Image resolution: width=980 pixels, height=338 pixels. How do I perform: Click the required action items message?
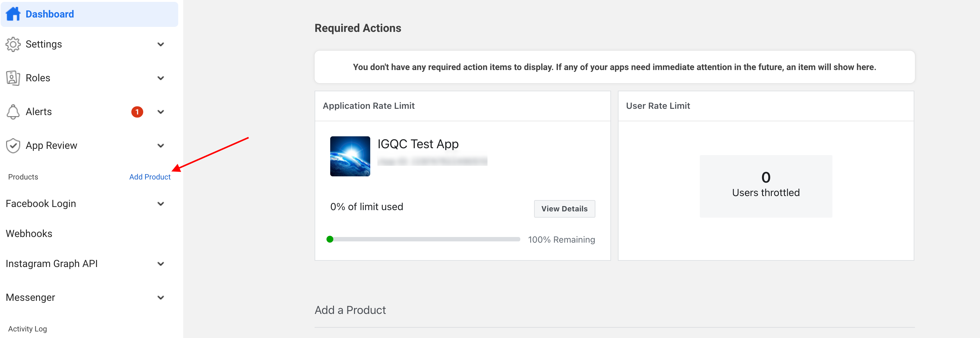614,67
